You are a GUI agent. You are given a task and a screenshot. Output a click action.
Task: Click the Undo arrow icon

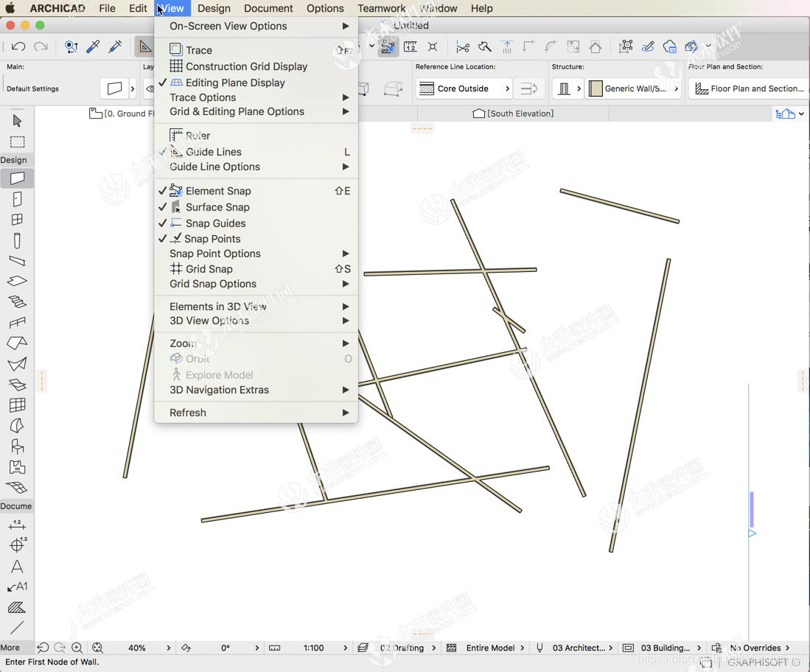tap(18, 46)
